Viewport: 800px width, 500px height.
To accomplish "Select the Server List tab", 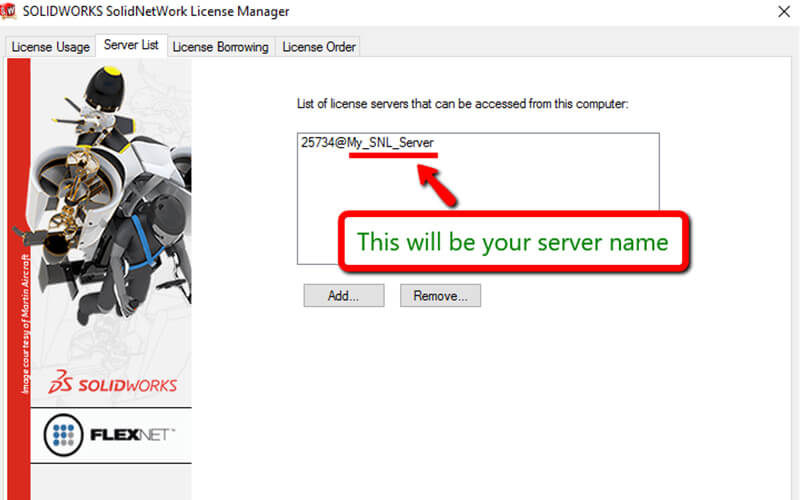I will 131,45.
